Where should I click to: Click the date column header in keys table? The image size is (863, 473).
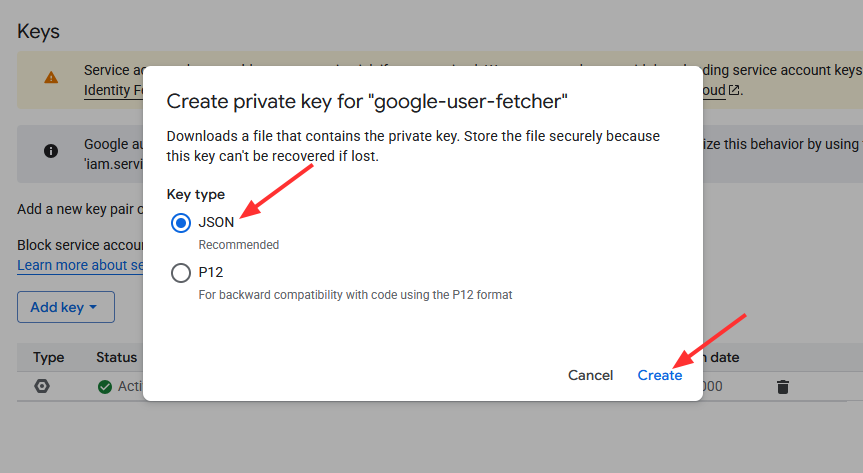(x=720, y=357)
